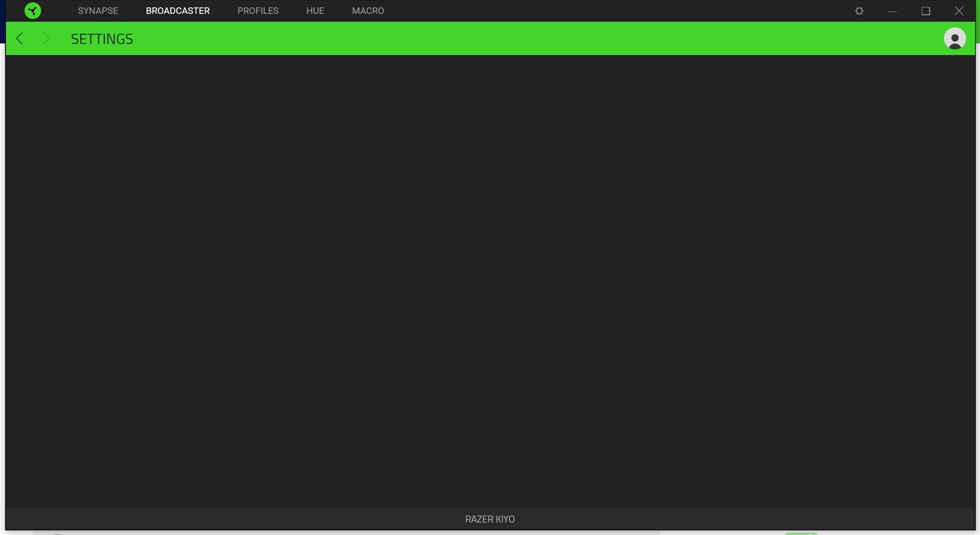The image size is (980, 535).
Task: Navigate back with the left arrow
Action: pos(19,38)
